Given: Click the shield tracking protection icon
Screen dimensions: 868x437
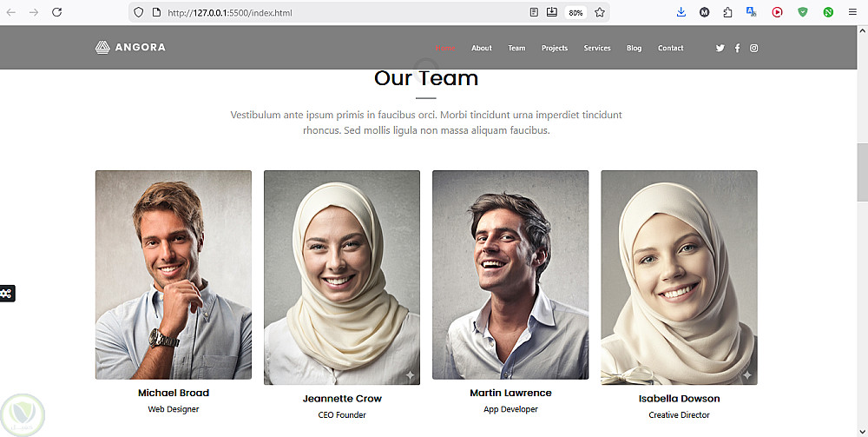Looking at the screenshot, I should coord(139,12).
